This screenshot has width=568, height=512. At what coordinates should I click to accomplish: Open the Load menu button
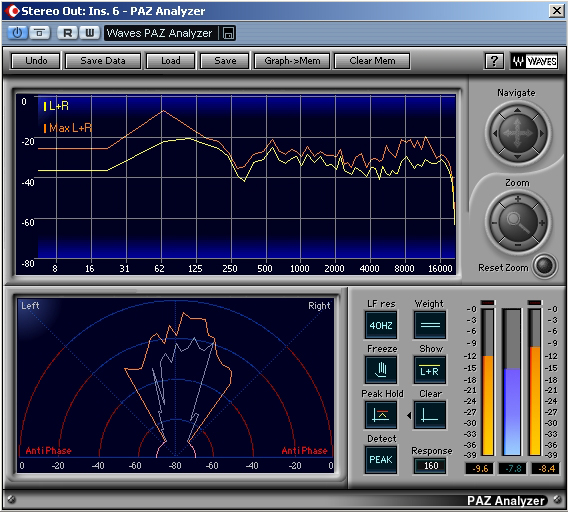tap(171, 61)
